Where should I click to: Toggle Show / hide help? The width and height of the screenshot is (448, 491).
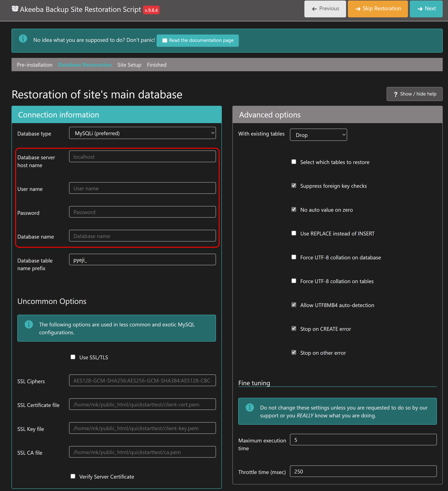click(414, 94)
